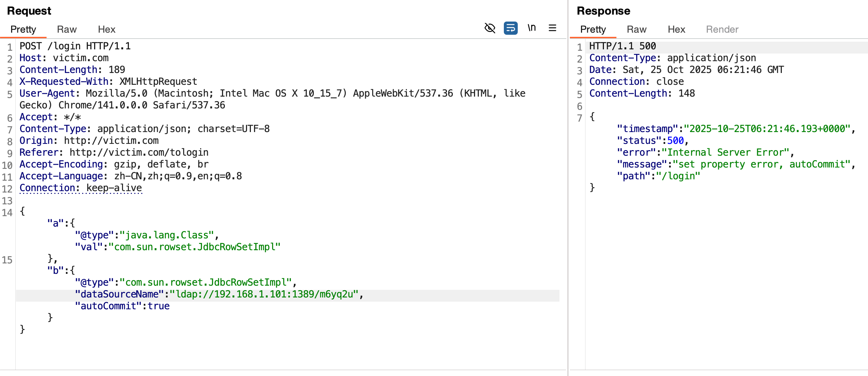Click the Connection keep-alive header line
Viewport: 868px width, 376px height.
click(81, 188)
